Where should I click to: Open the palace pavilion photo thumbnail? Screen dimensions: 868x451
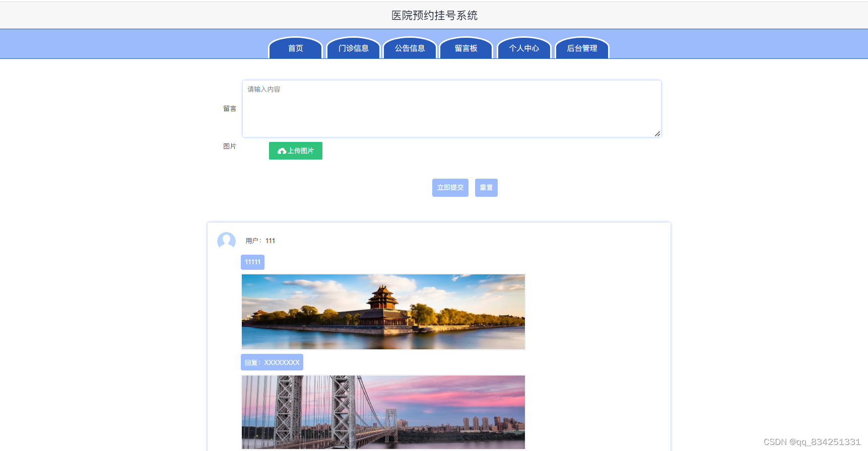pos(383,312)
